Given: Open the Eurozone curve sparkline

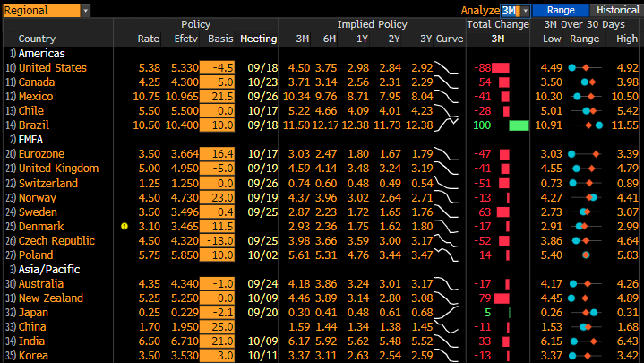Looking at the screenshot, I should [446, 154].
